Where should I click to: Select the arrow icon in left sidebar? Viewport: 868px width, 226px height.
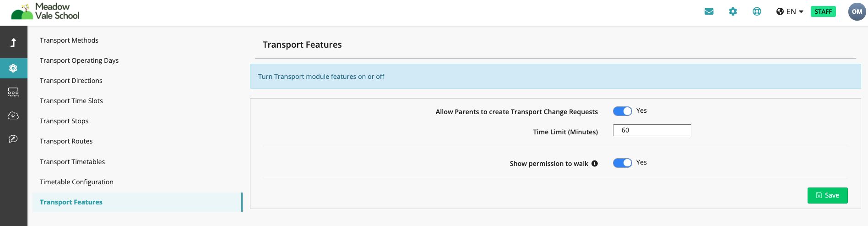[13, 43]
